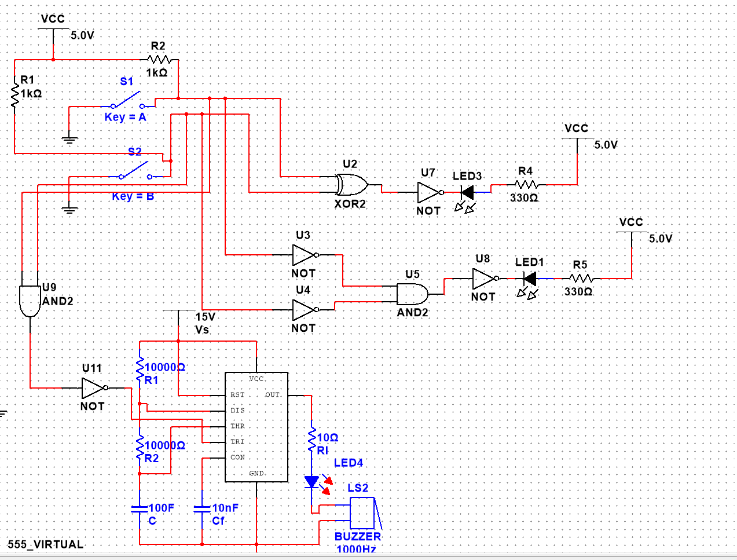Select the XOR2 gate U2
The width and height of the screenshot is (737, 560).
(x=350, y=185)
